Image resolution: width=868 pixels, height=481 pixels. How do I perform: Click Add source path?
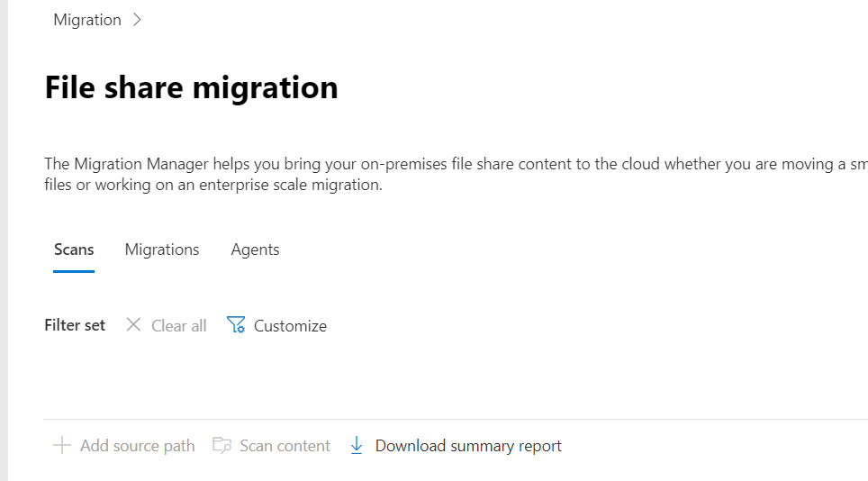137,446
